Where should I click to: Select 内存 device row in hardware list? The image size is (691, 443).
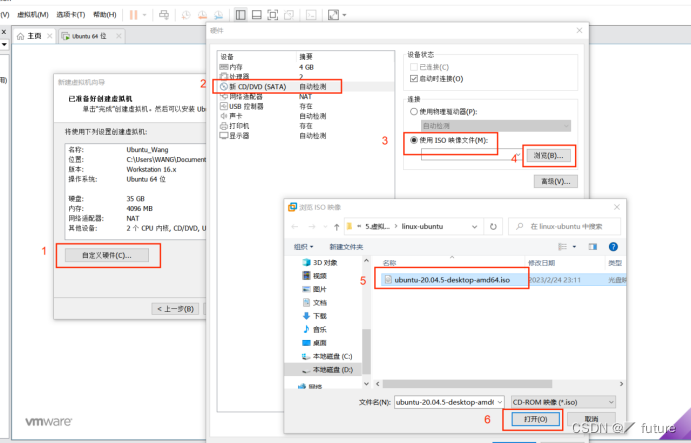305,67
